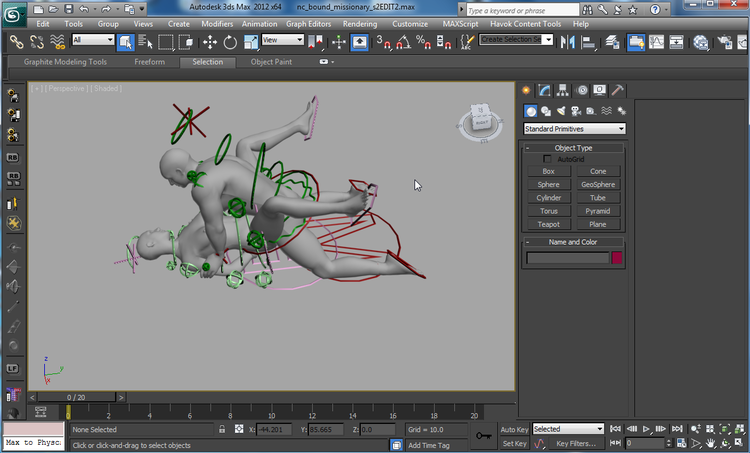Switch to Hierarchy command panel tab
750x453 pixels.
point(562,90)
